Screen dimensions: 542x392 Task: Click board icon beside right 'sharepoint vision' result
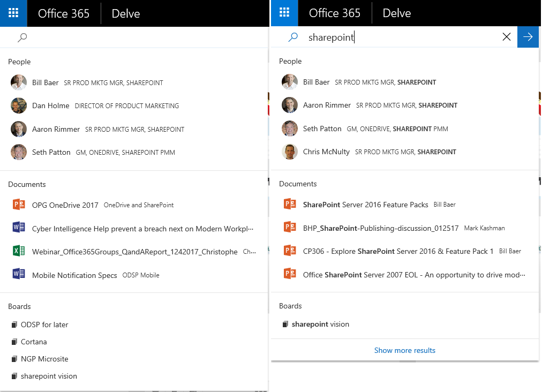click(x=285, y=324)
